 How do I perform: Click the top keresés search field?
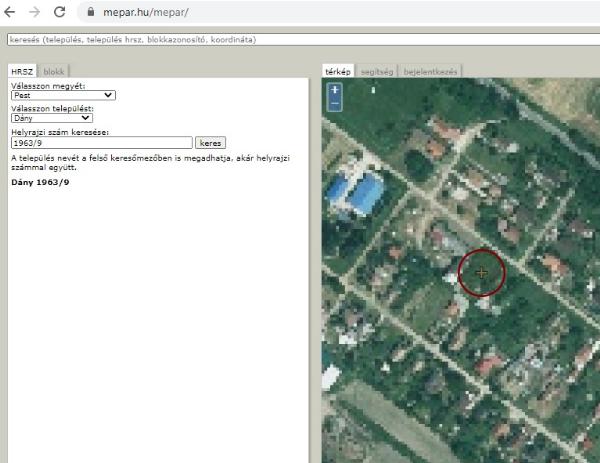coord(300,40)
